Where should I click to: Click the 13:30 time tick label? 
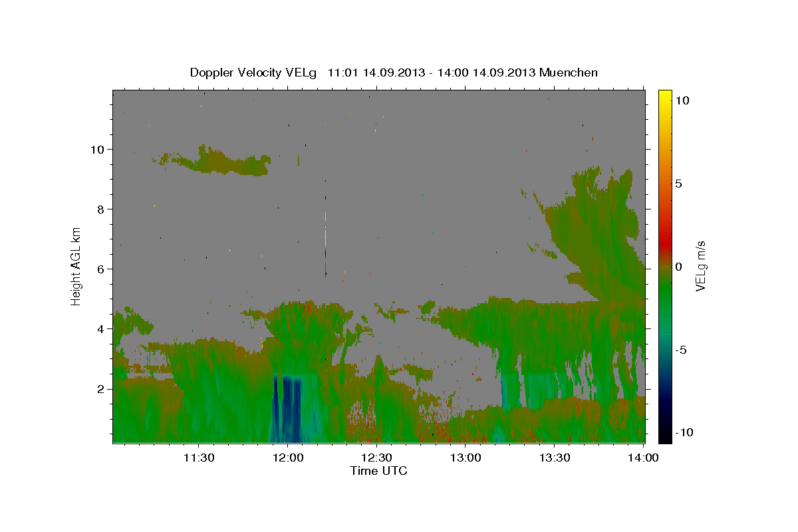[x=555, y=458]
